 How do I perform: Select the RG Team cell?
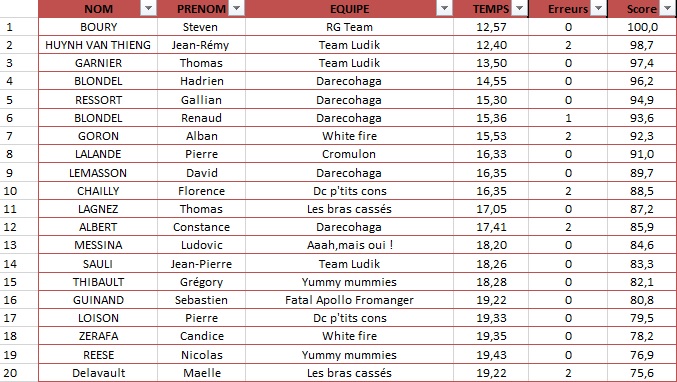(x=349, y=27)
